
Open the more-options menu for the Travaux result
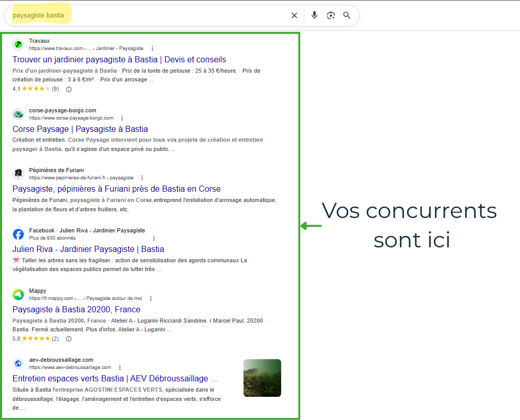pos(152,48)
